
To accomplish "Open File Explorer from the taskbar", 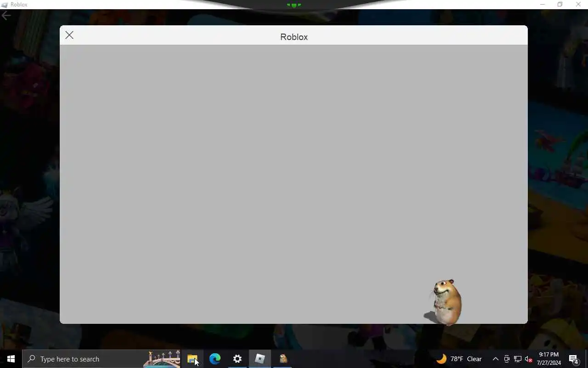I will coord(192,359).
